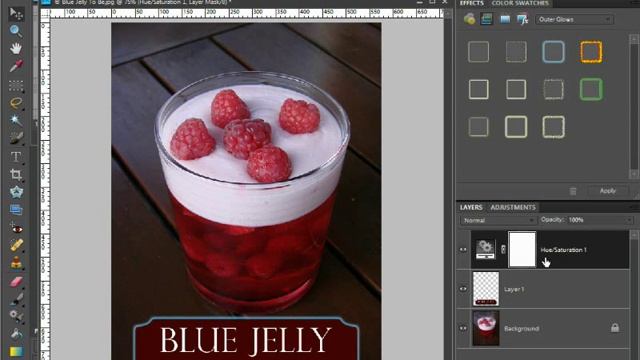This screenshot has height=360, width=640.
Task: Open the Outer Glows style dropdown
Action: coord(574,20)
